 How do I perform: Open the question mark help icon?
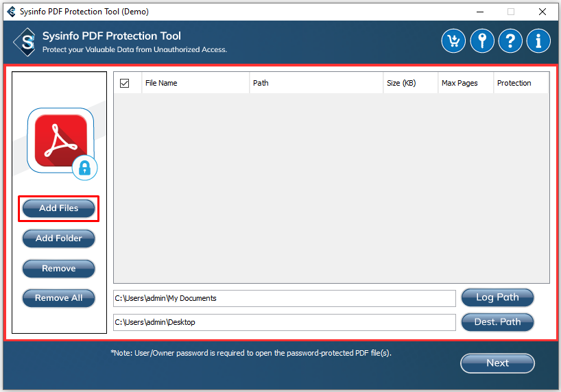point(510,41)
